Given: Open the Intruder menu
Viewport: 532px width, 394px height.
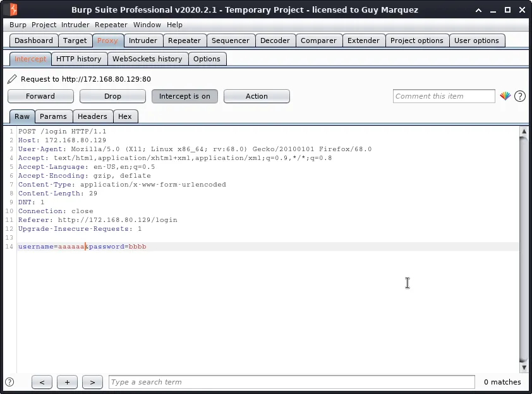Looking at the screenshot, I should click(x=75, y=25).
